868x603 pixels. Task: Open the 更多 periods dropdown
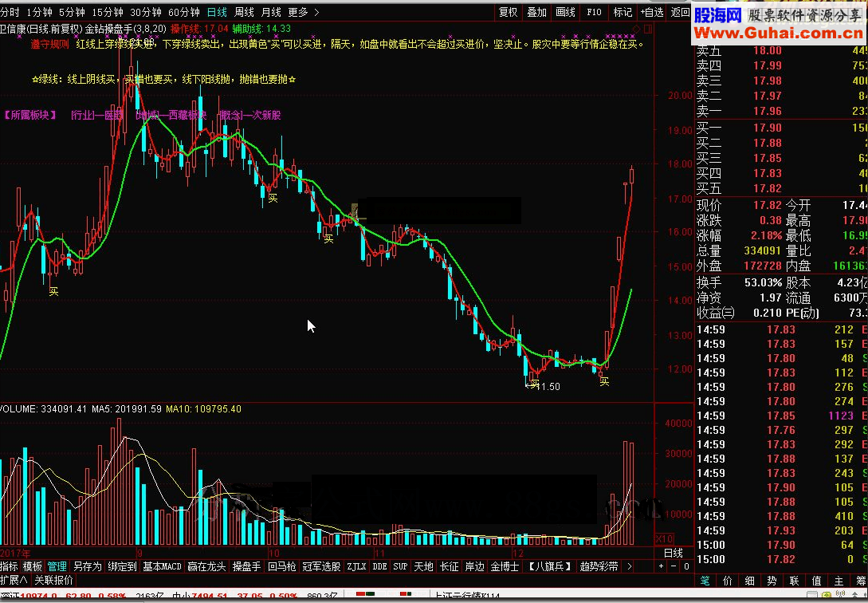point(304,12)
